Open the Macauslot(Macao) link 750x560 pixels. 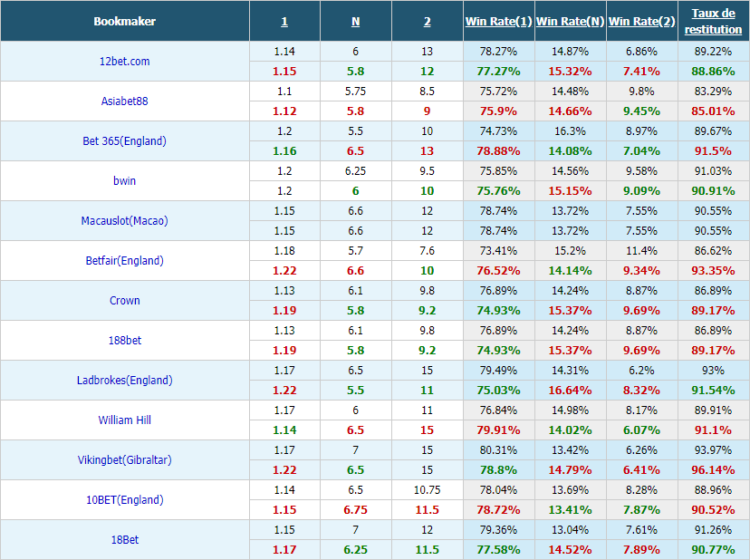click(124, 221)
